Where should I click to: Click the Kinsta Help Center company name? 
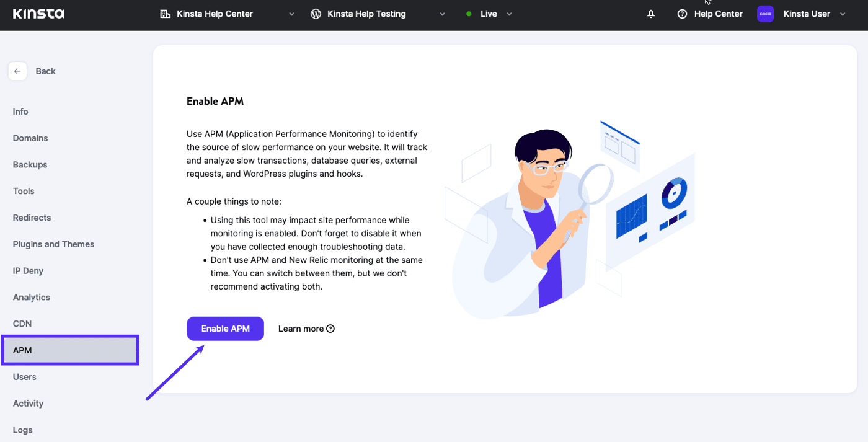(215, 14)
